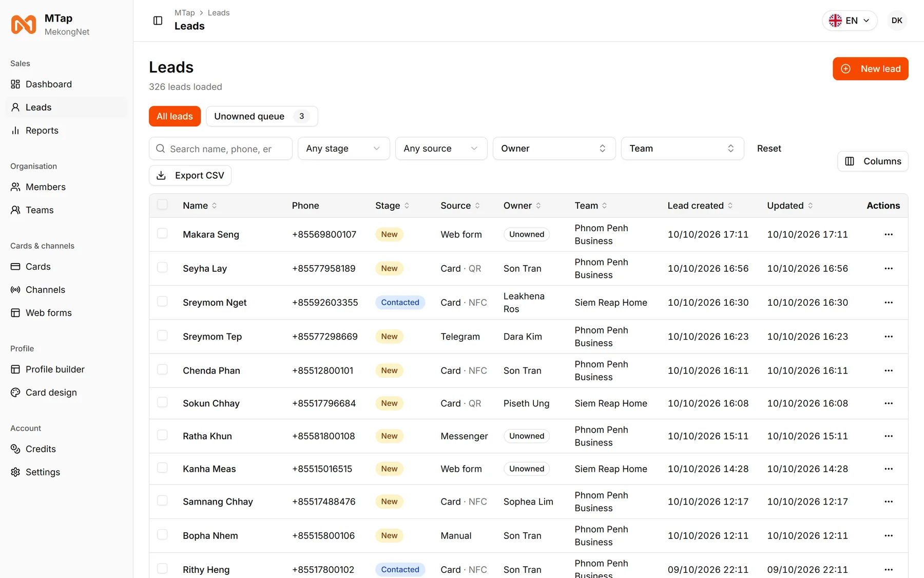924x578 pixels.
Task: Open Card design page
Action: [x=67, y=393]
